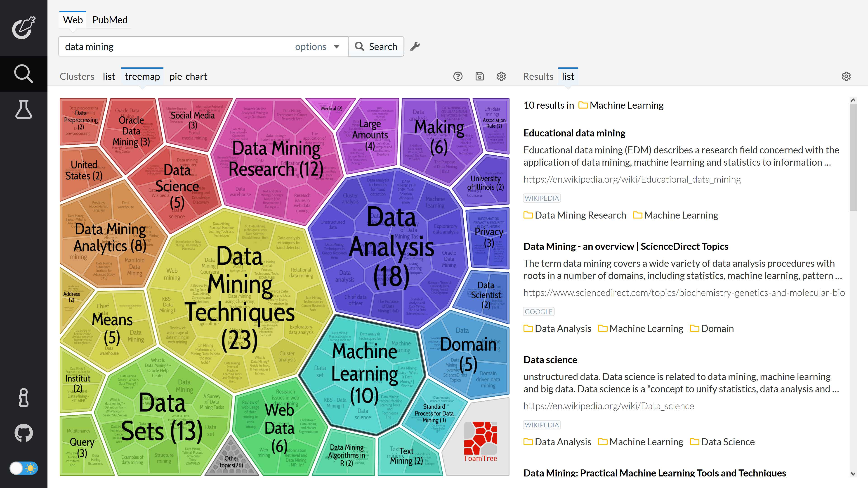Open the about info icon
The image size is (868, 488).
point(24,398)
